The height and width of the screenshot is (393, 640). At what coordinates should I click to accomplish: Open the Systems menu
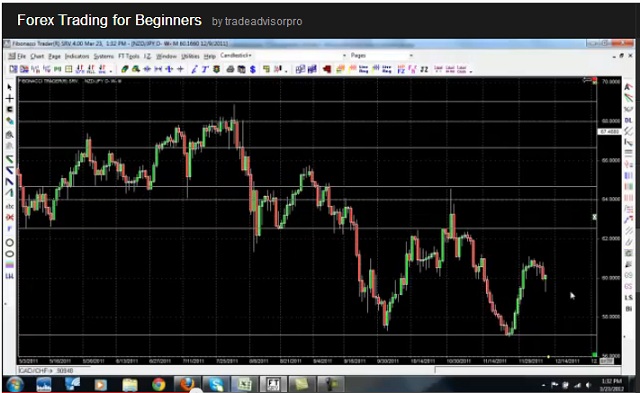click(104, 56)
